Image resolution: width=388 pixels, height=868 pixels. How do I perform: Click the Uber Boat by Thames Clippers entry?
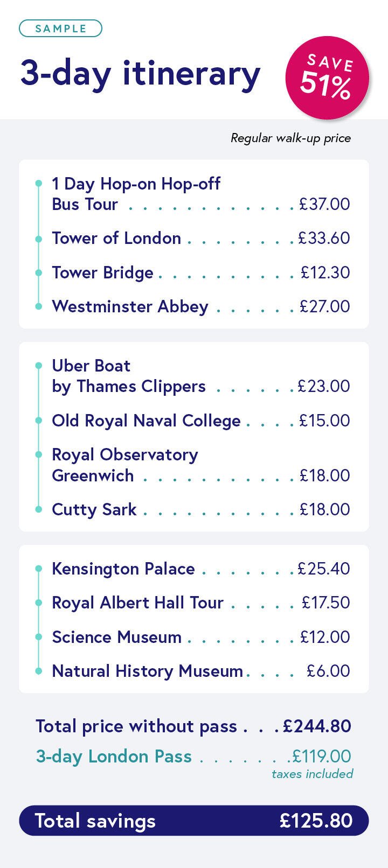(128, 376)
